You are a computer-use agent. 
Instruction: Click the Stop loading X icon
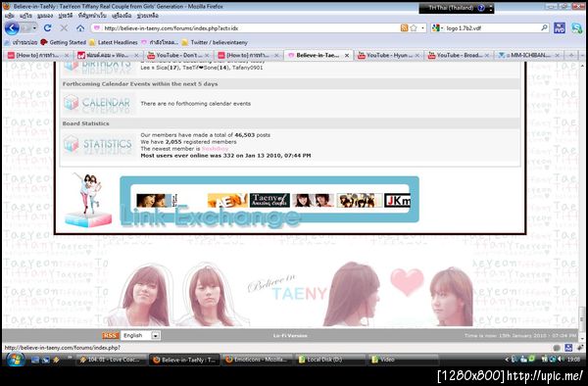coord(64,28)
